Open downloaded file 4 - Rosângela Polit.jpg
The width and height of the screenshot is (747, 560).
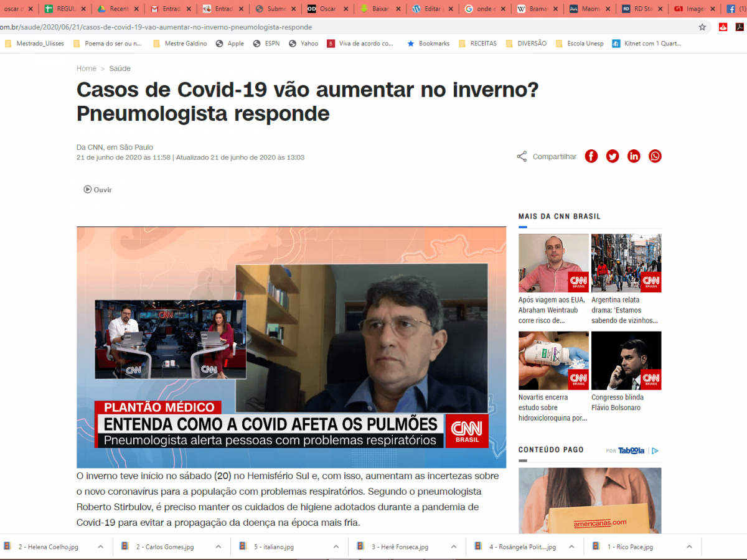click(522, 547)
